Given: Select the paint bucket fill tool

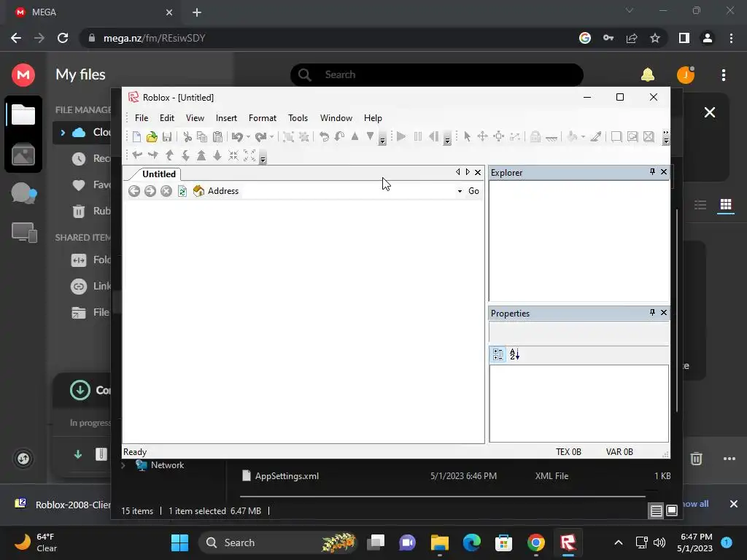Looking at the screenshot, I should tap(572, 137).
